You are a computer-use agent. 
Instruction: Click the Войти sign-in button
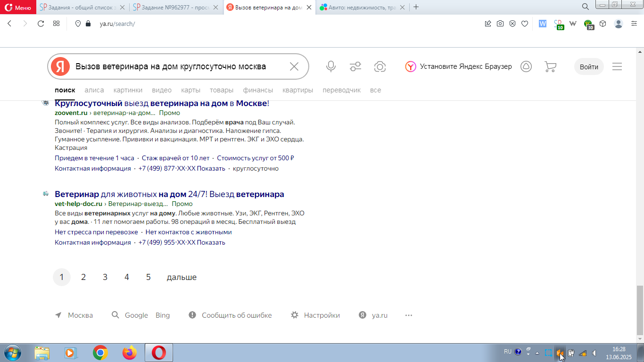[x=589, y=66]
